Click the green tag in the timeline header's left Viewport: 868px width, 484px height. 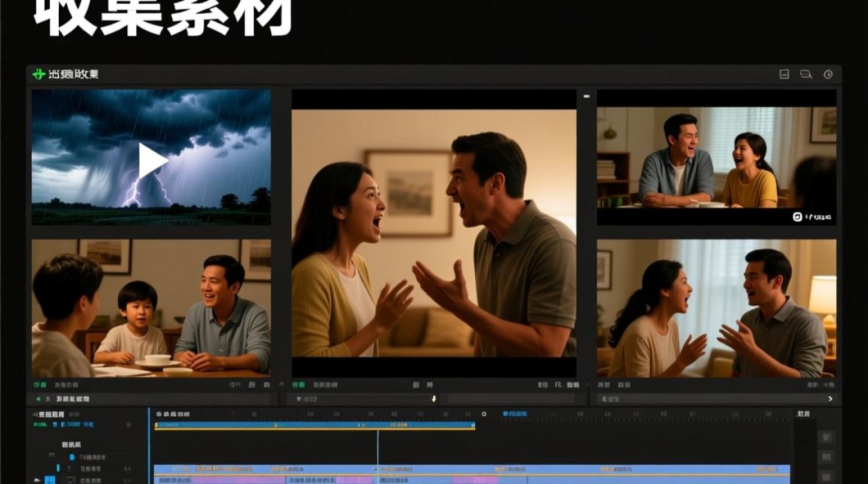tap(40, 425)
